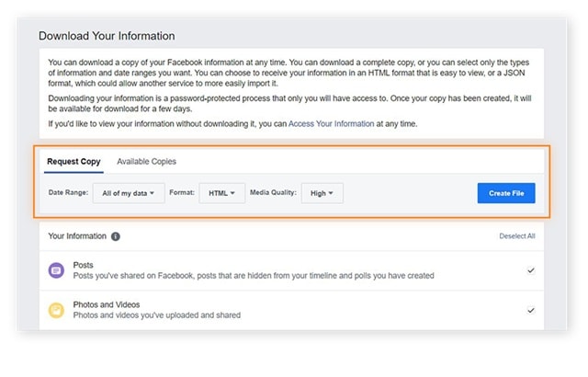
Task: Click the Download Your Information heading
Action: (107, 36)
